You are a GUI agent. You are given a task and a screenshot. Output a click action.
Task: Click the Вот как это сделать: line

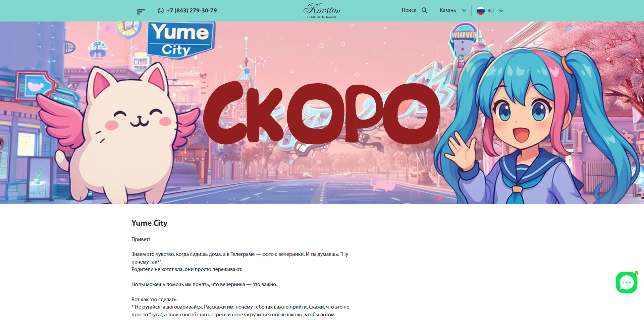coord(155,300)
